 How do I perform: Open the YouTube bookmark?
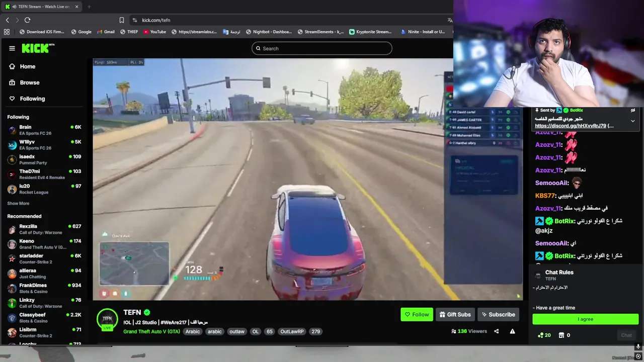coord(154,32)
